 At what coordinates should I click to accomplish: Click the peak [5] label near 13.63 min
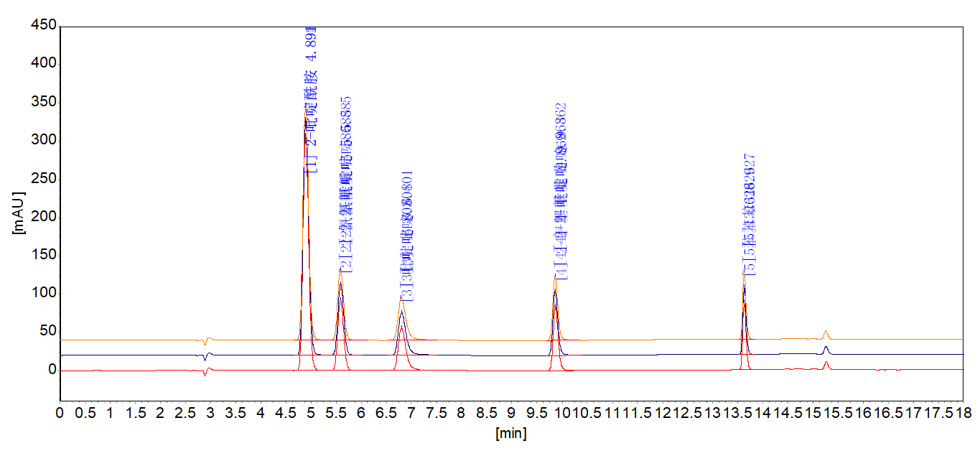click(x=750, y=215)
